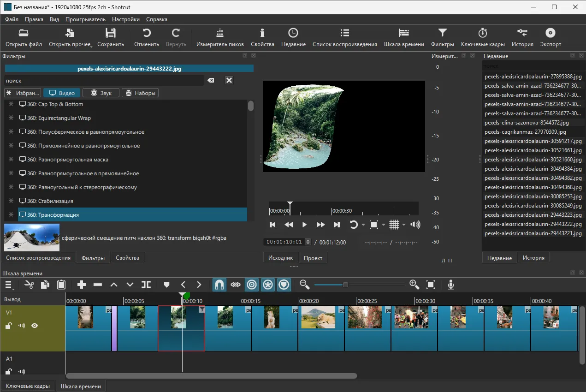Select the Звук filter category button
This screenshot has width=586, height=392.
[x=101, y=93]
